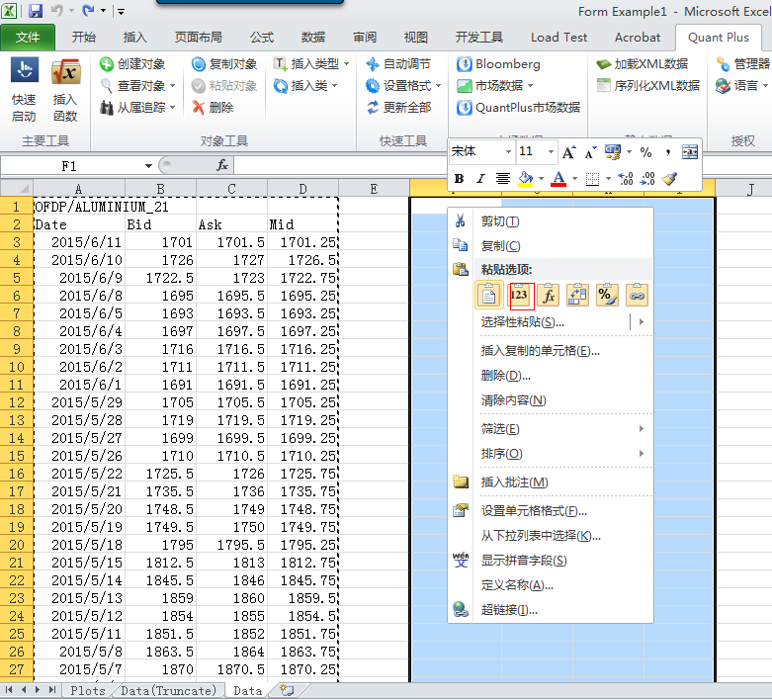772x700 pixels.
Task: Expand 查看对象 dropdown
Action: click(x=172, y=86)
